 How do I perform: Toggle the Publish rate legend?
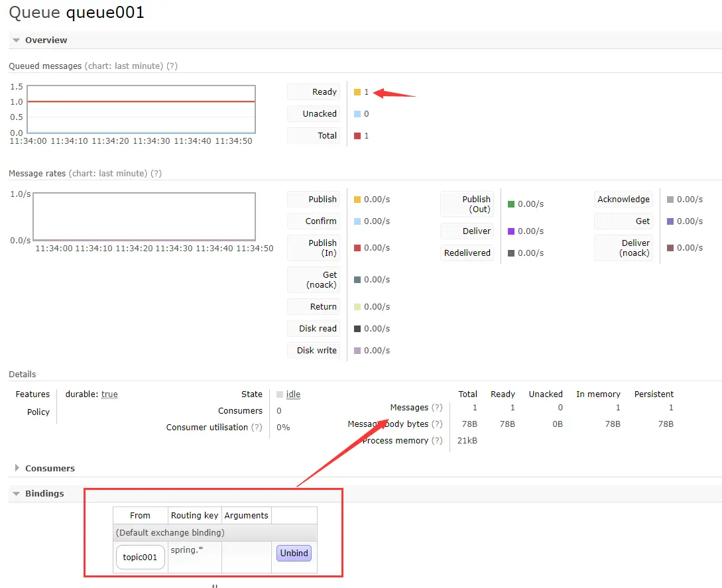pos(314,199)
